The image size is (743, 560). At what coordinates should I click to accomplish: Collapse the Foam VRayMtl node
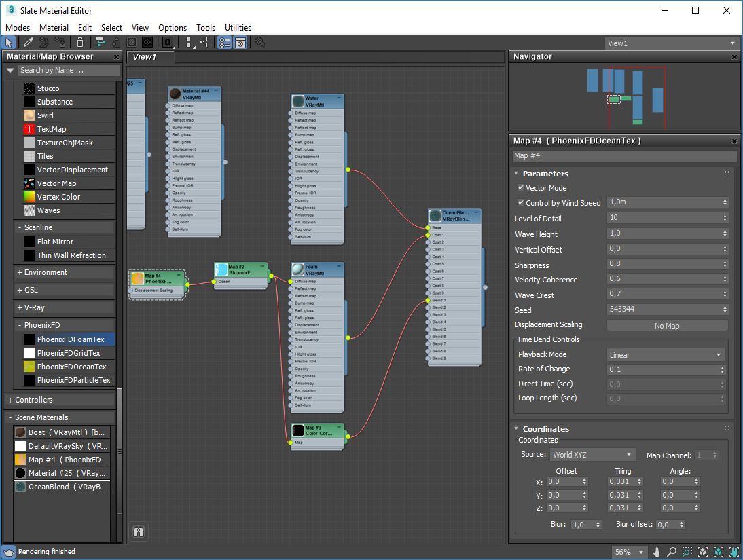(339, 267)
